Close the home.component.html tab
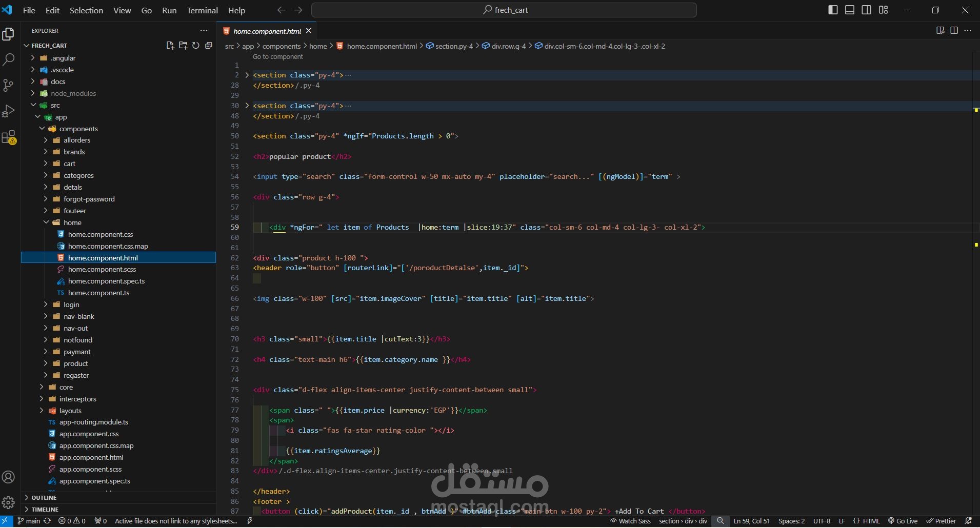 pyautogui.click(x=309, y=31)
